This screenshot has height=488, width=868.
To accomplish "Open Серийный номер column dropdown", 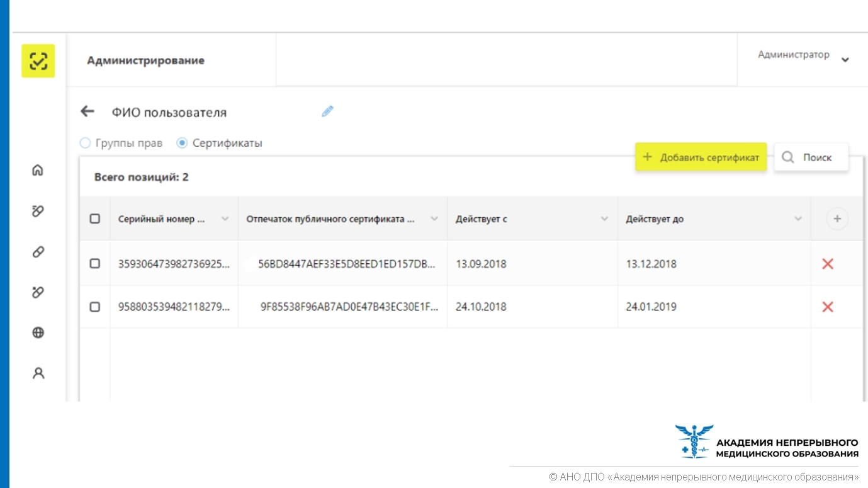I will (x=225, y=218).
